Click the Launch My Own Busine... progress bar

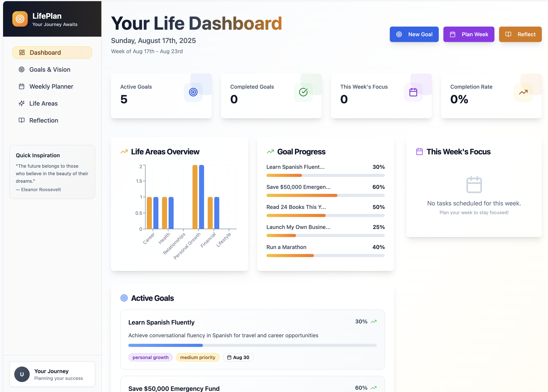(326, 236)
